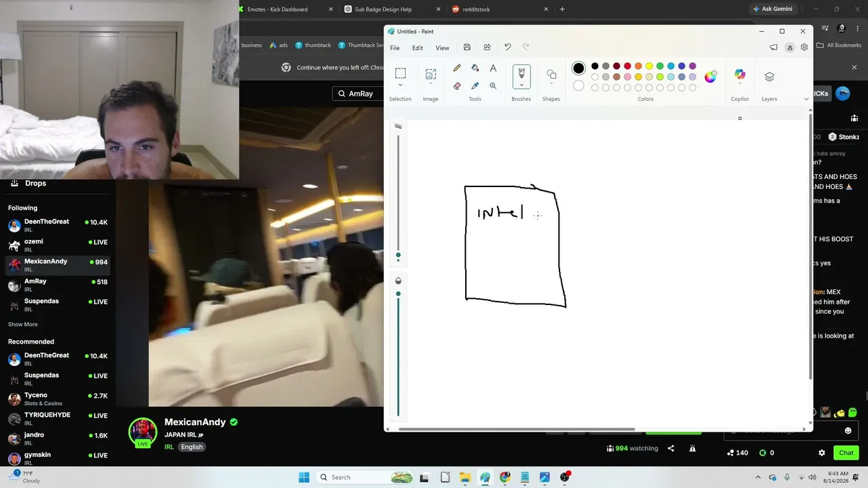Click the Paint feedback megaphone icon

click(x=774, y=47)
